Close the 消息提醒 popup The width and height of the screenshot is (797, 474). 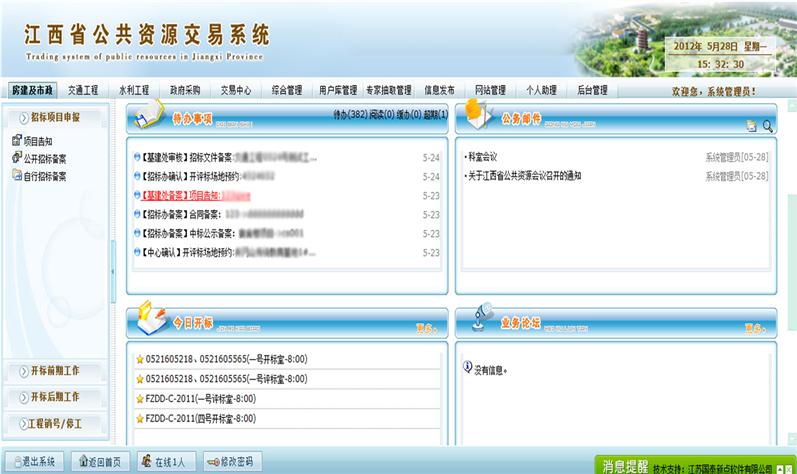[x=789, y=469]
